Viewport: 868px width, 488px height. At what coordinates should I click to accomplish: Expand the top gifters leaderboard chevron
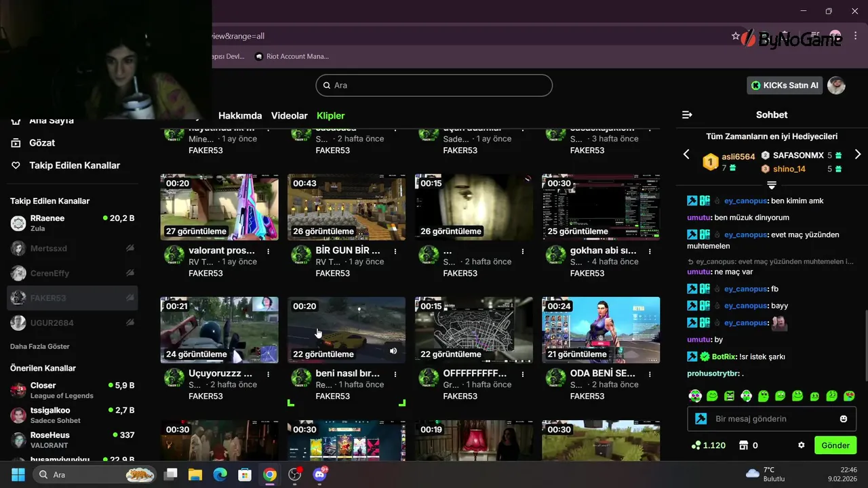pyautogui.click(x=772, y=184)
